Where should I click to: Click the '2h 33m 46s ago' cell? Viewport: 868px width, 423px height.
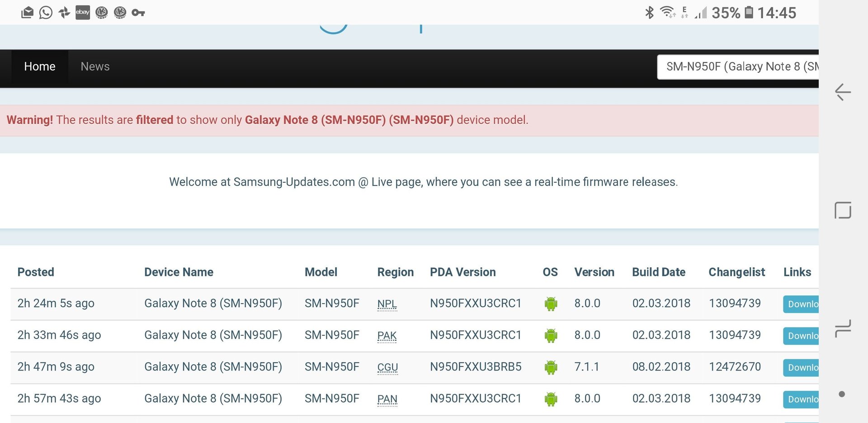(59, 335)
